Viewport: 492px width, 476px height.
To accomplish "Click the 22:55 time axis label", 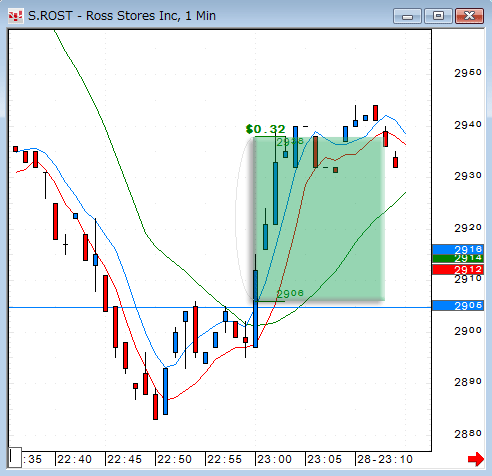I will (x=224, y=459).
